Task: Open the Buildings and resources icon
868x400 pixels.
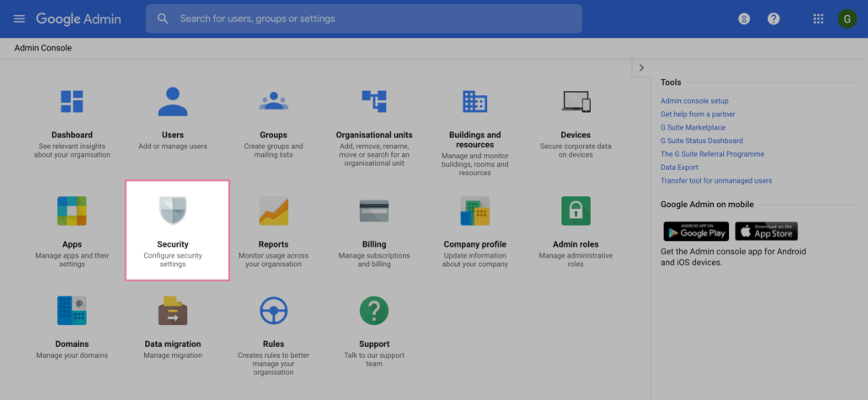Action: [475, 101]
